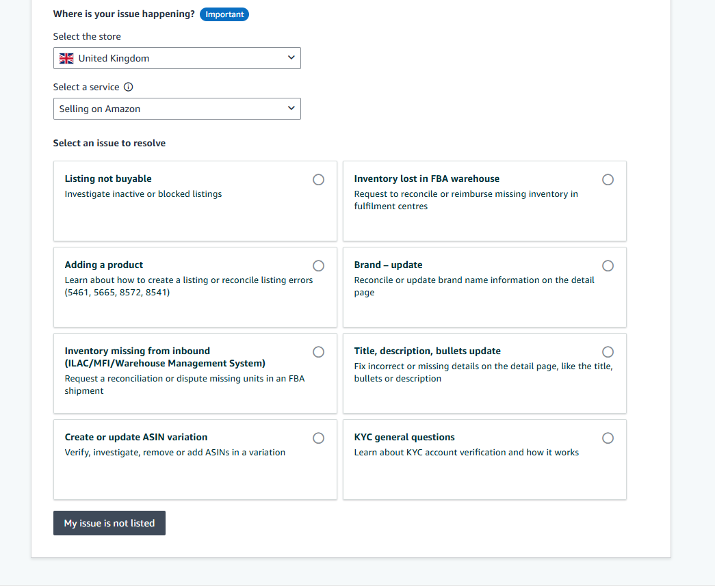Choose the Brand – update radio button
The height and width of the screenshot is (588, 715).
click(x=608, y=266)
